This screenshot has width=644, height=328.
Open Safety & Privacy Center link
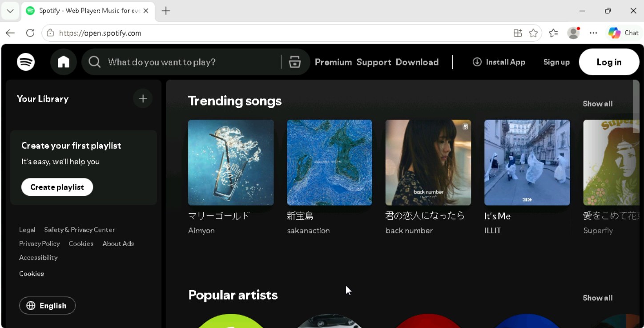coord(79,230)
